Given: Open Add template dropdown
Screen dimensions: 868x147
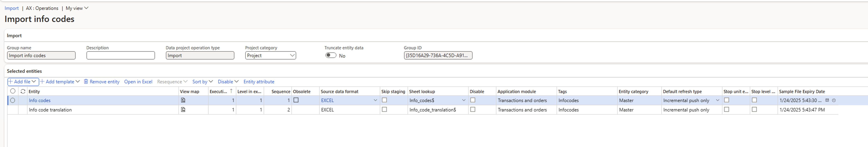Looking at the screenshot, I should pyautogui.click(x=77, y=82).
